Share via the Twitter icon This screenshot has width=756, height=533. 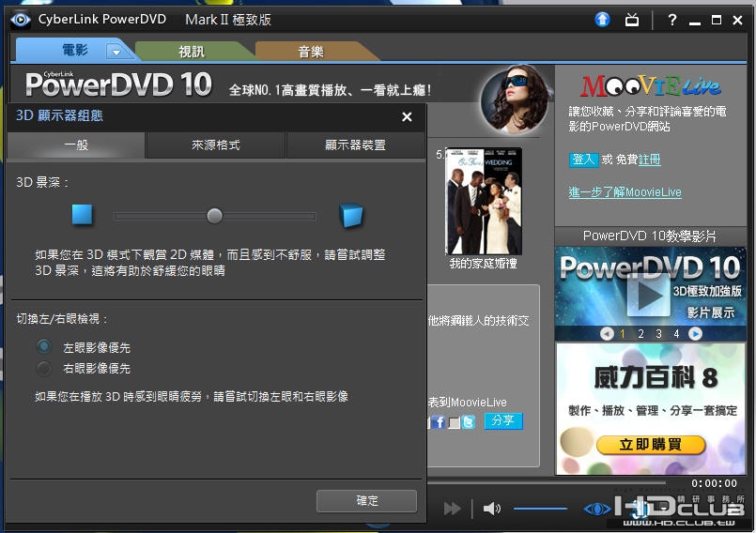[x=469, y=422]
